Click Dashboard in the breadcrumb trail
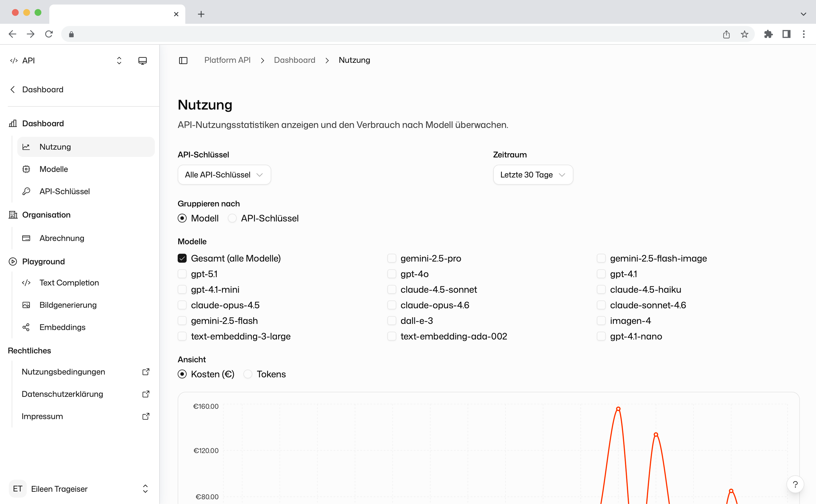Image resolution: width=816 pixels, height=504 pixels. [x=295, y=60]
